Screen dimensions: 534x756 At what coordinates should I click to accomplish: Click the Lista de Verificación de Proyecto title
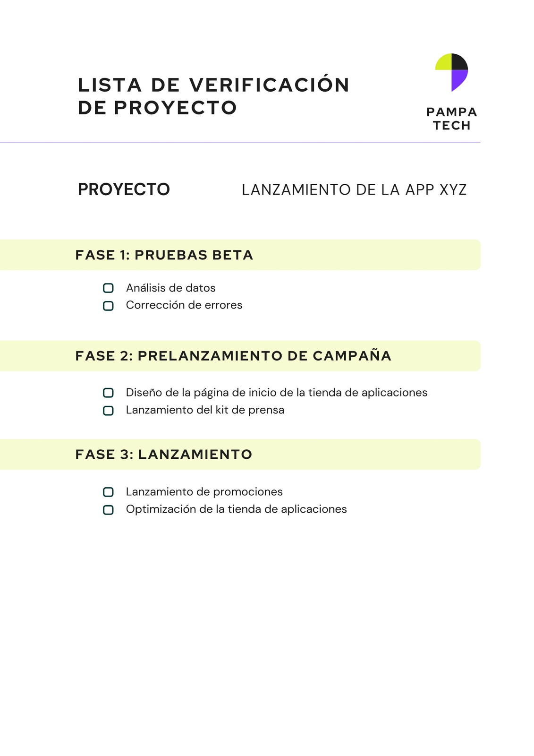tap(213, 96)
